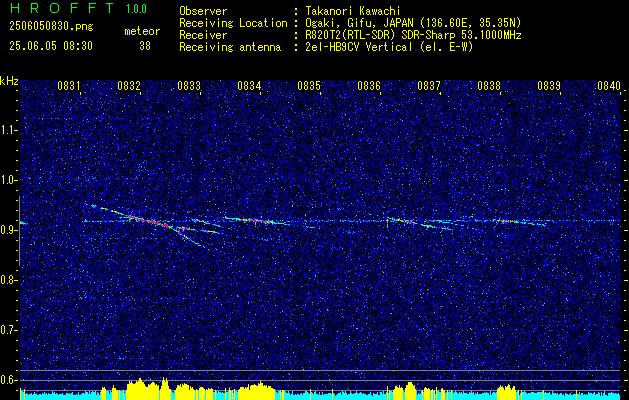Image resolution: width=629 pixels, height=400 pixels.
Task: Click the kHz axis unit label
Action: click(9, 81)
